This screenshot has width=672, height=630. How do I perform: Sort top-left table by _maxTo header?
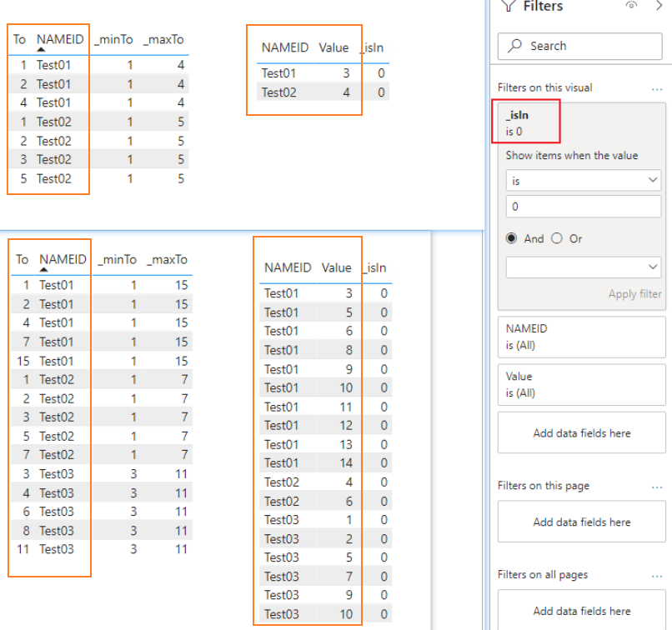[x=163, y=39]
